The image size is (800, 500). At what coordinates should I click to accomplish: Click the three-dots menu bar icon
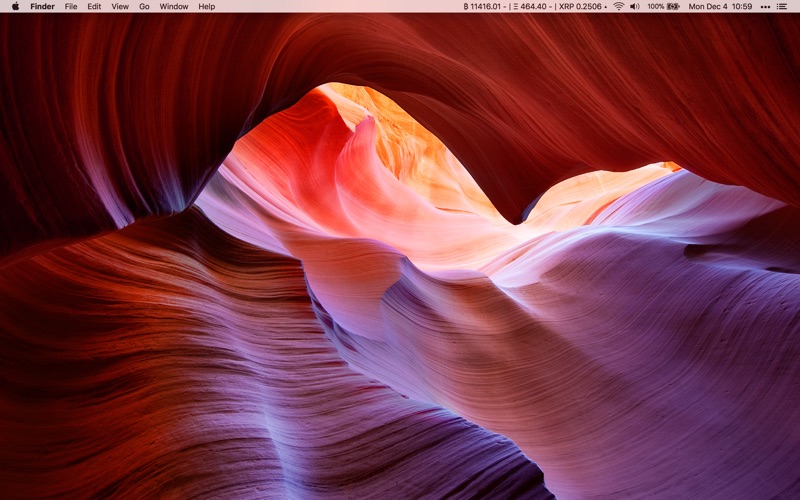(x=765, y=7)
